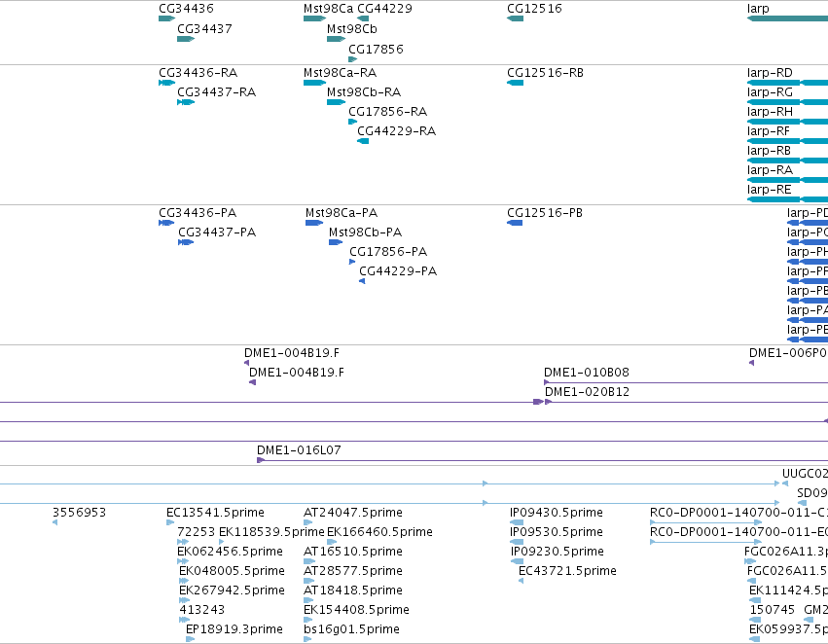Select the CG17856-PA protein feature
The width and height of the screenshot is (828, 644).
coord(352,262)
